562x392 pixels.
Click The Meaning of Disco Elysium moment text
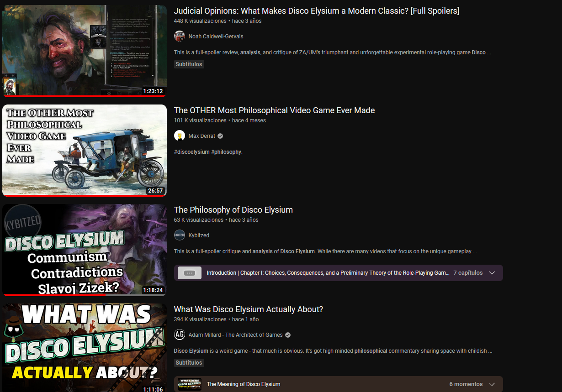tap(244, 384)
